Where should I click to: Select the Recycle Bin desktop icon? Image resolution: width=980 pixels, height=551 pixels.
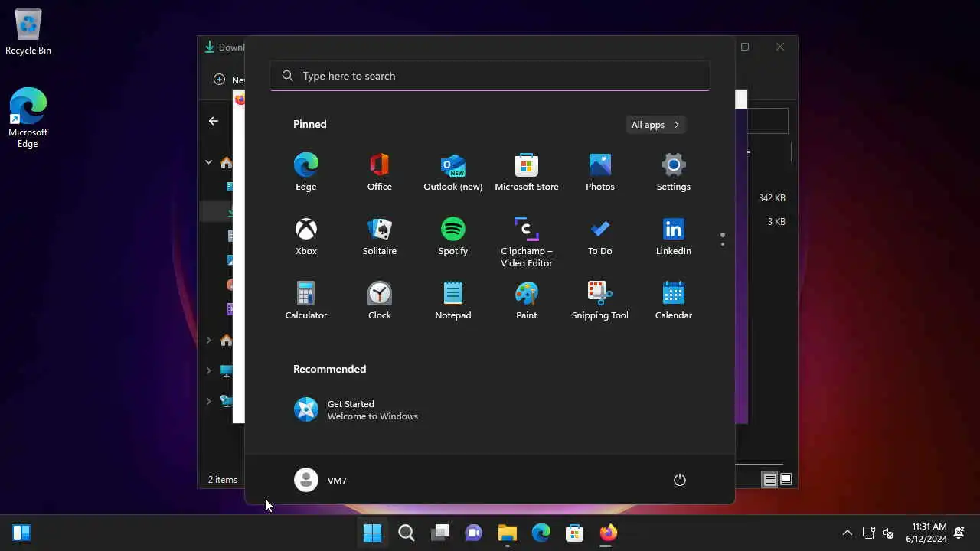pyautogui.click(x=28, y=32)
